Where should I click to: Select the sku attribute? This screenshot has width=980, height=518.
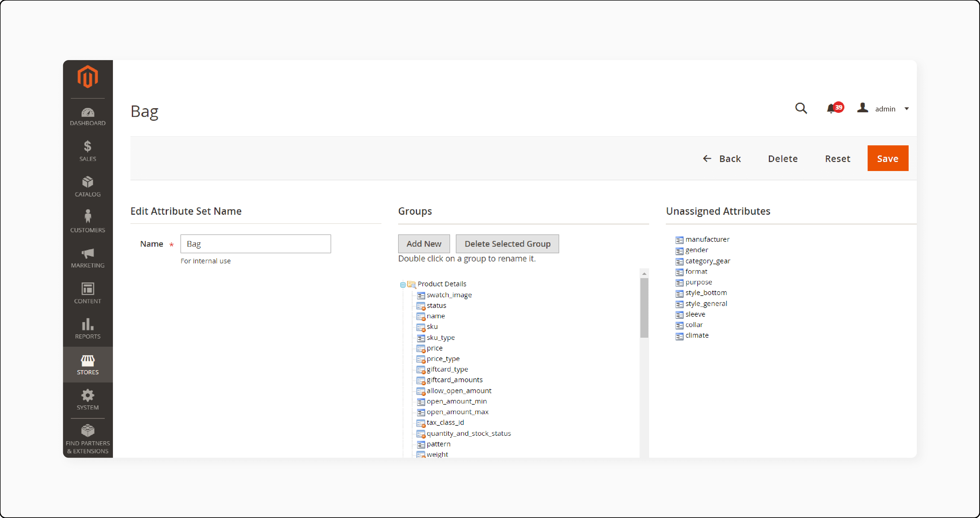[x=427, y=327]
